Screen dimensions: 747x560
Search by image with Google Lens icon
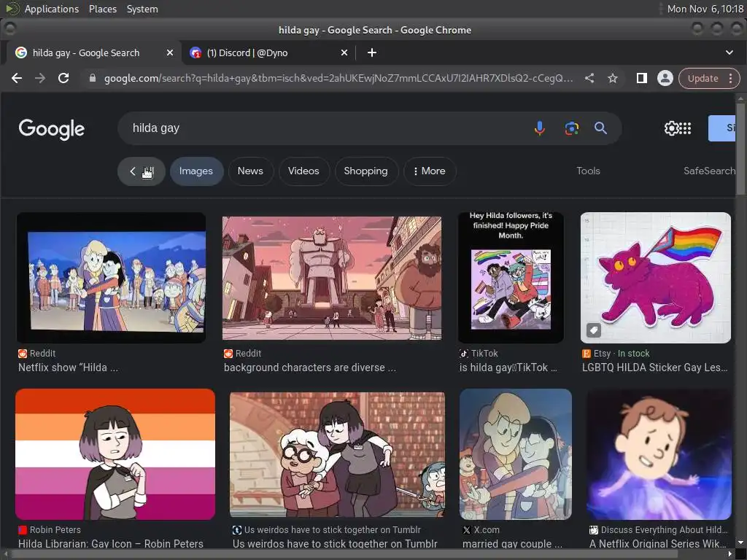click(x=572, y=128)
